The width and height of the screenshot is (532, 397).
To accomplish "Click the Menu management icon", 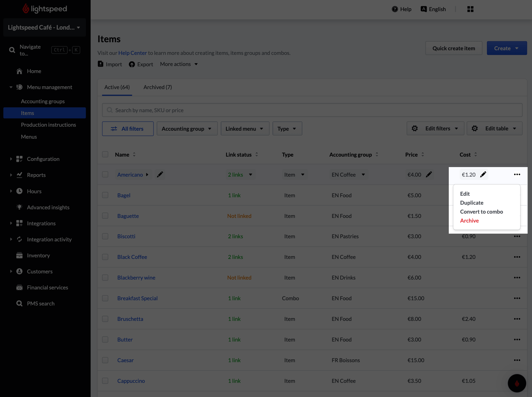I will [x=19, y=87].
